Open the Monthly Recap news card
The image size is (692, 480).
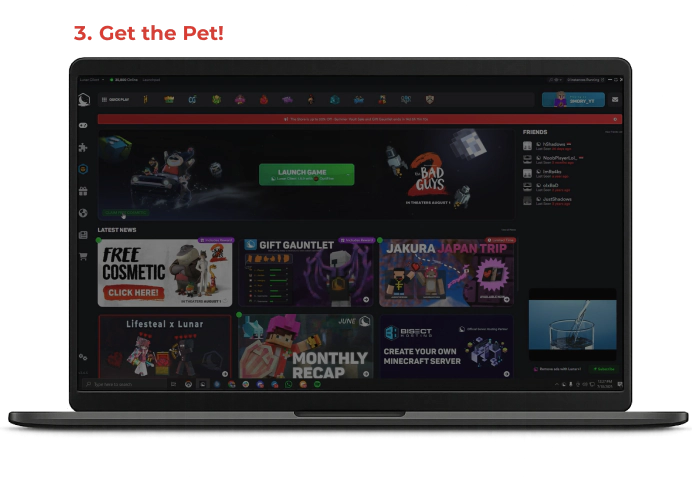coord(306,345)
